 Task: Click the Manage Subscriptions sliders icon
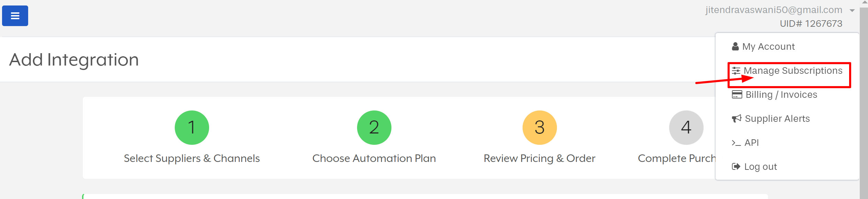coord(736,71)
